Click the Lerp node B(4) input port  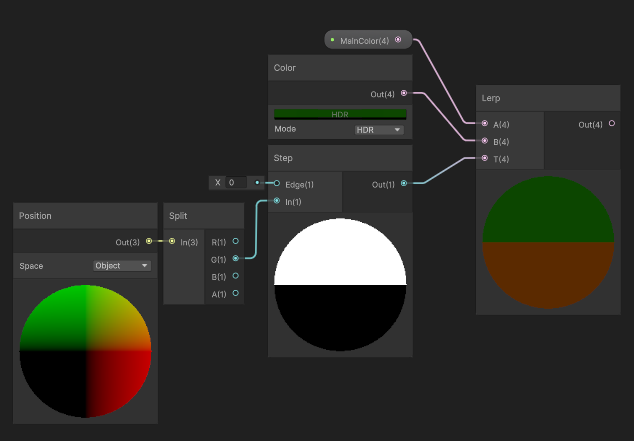click(x=484, y=141)
